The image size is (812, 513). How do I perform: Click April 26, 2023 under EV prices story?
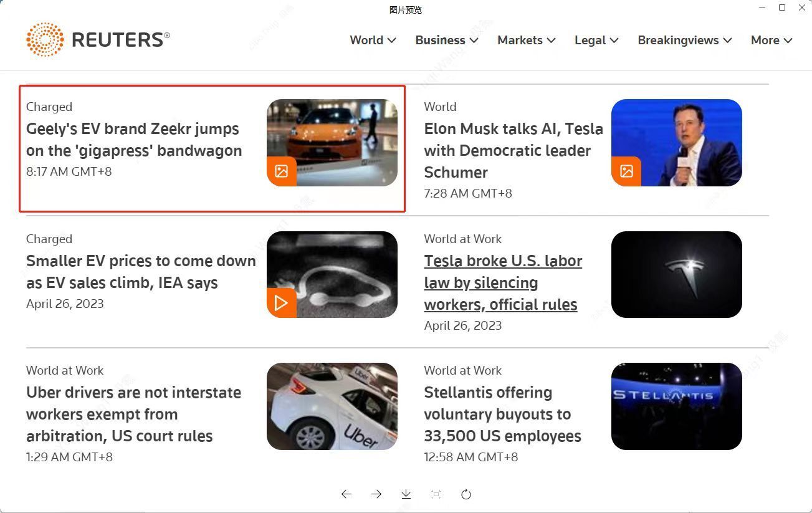(65, 304)
